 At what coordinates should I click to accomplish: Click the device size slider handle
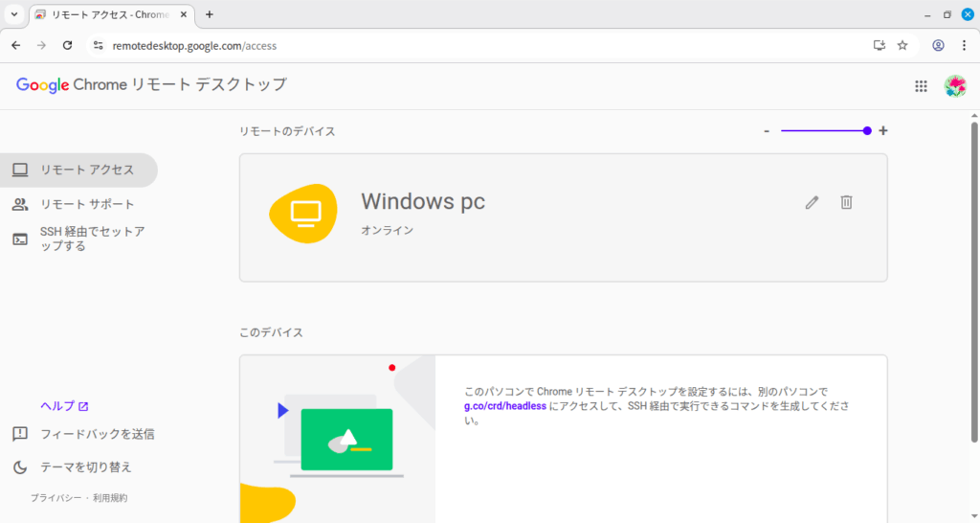point(867,131)
